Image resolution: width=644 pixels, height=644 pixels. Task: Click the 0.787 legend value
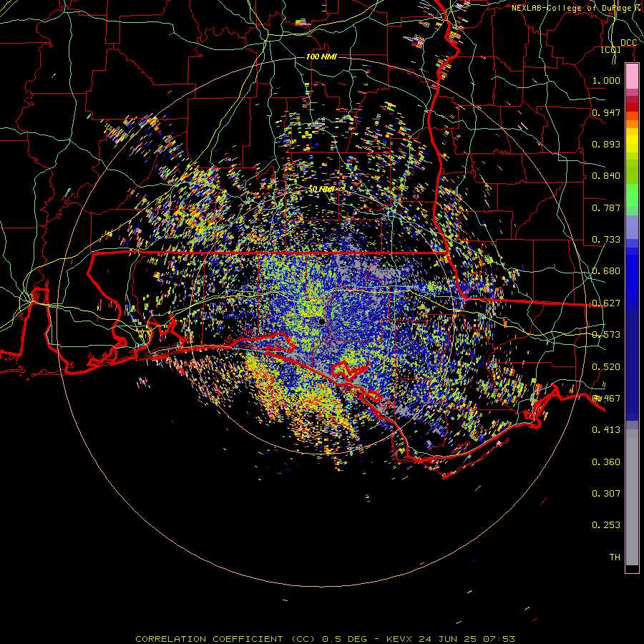pyautogui.click(x=606, y=208)
